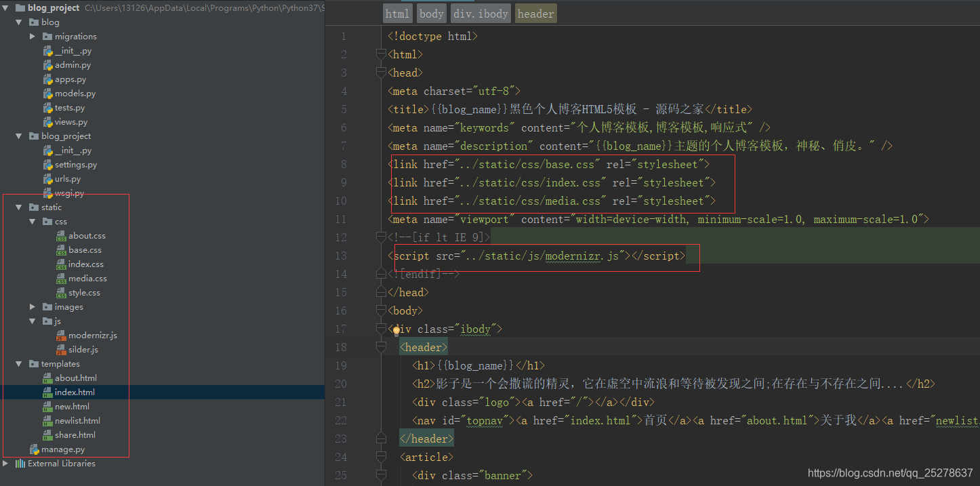The height and width of the screenshot is (486, 980).
Task: Click the base.css file icon
Action: pyautogui.click(x=61, y=250)
